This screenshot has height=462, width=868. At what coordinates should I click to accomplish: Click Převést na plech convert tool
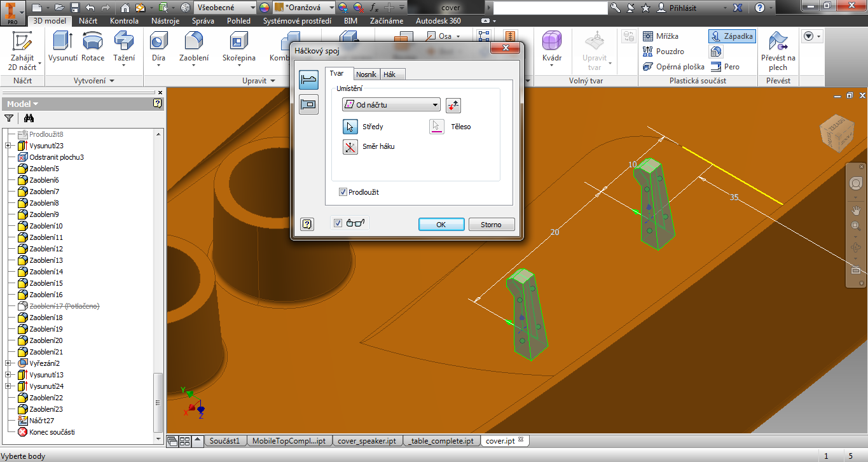click(778, 51)
